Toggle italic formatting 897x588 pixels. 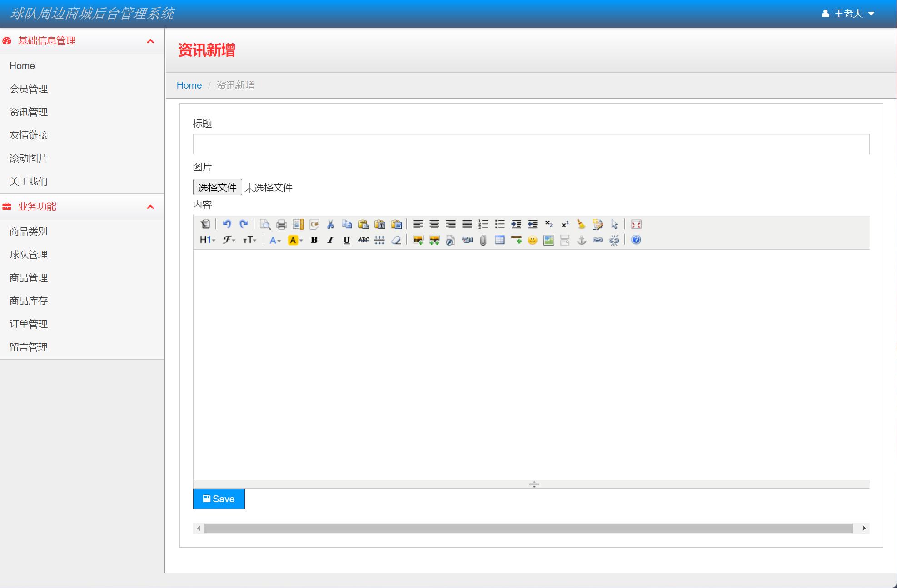(330, 240)
